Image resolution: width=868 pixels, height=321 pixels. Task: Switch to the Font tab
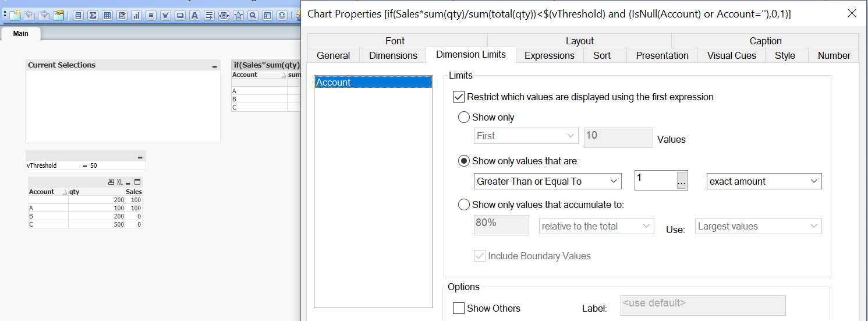pyautogui.click(x=395, y=41)
